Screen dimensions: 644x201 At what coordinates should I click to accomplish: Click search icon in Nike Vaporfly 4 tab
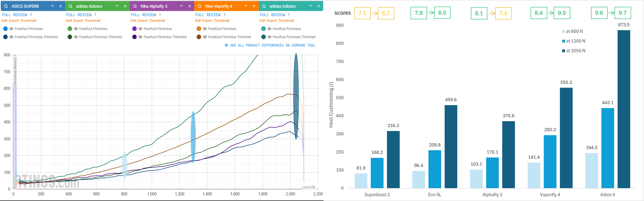200,6
